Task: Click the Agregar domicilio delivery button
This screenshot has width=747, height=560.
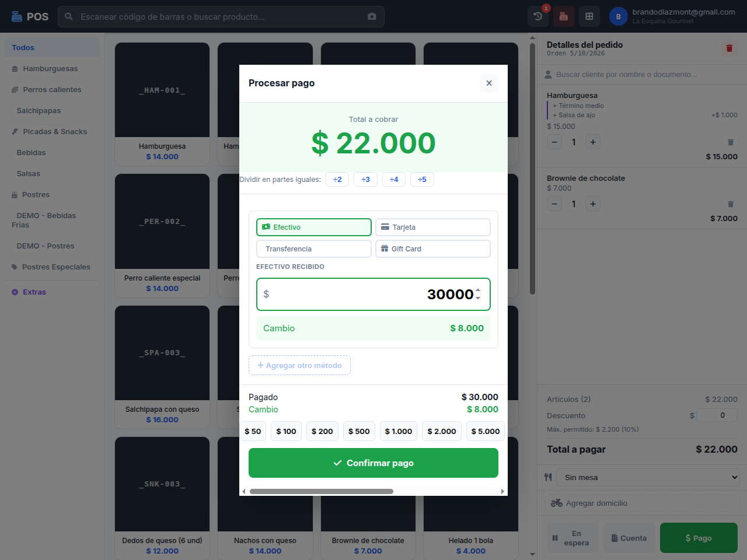Action: [x=642, y=503]
